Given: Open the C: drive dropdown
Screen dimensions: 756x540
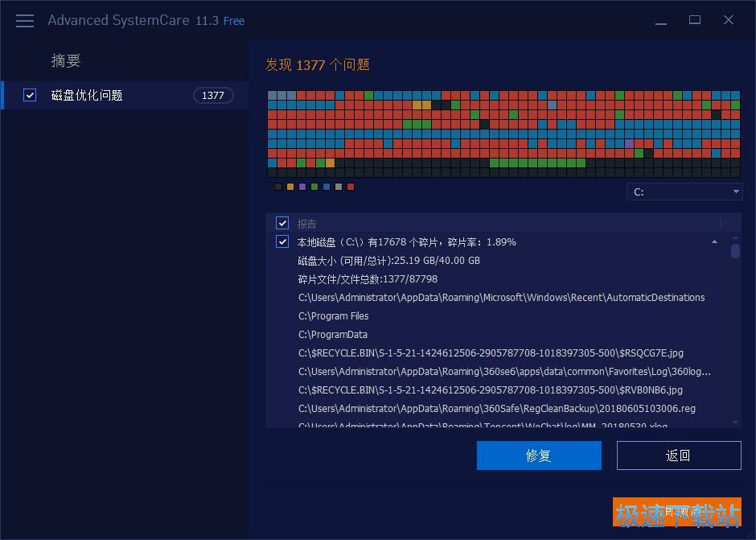Looking at the screenshot, I should coord(684,192).
